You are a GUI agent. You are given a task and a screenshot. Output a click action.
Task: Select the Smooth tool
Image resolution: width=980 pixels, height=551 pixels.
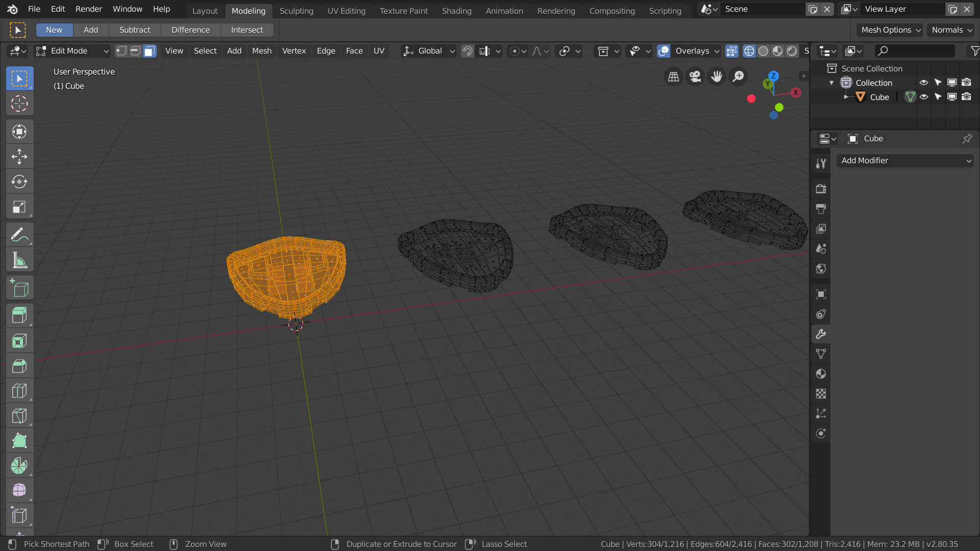[x=19, y=490]
